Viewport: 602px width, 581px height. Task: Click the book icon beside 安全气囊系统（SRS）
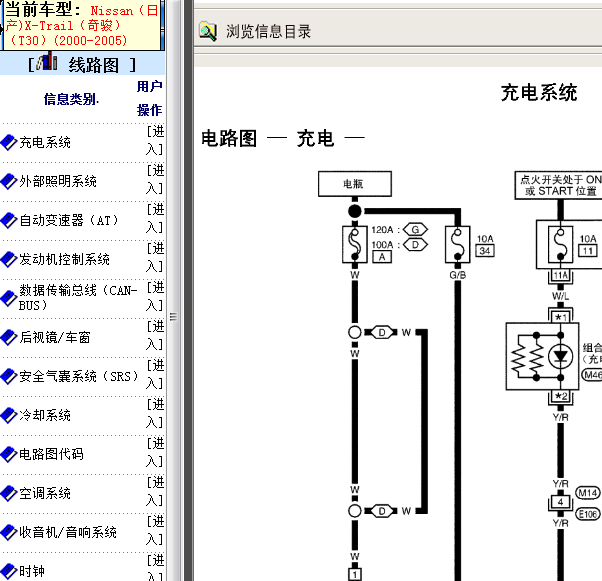[9, 376]
